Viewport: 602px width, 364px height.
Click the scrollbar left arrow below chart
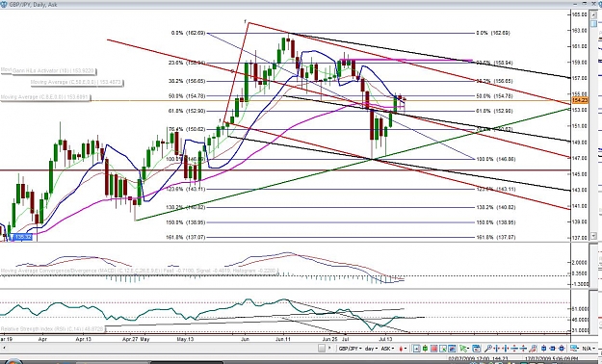coord(4,349)
